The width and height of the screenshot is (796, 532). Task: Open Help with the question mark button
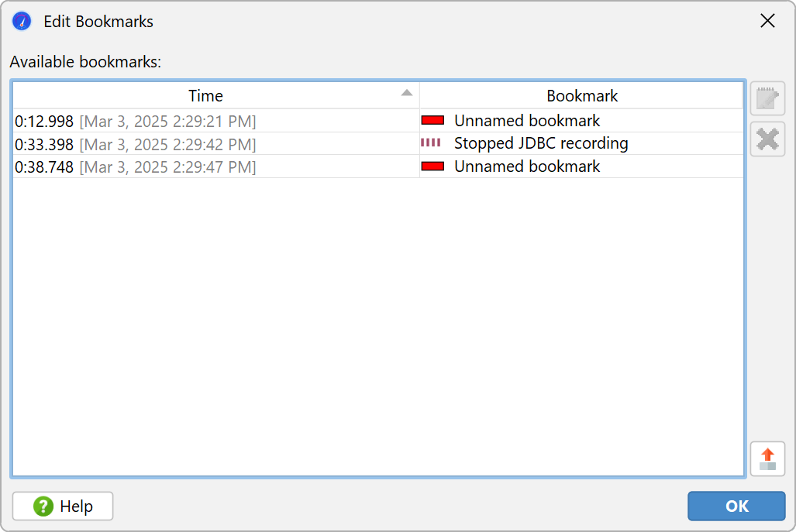(x=63, y=506)
